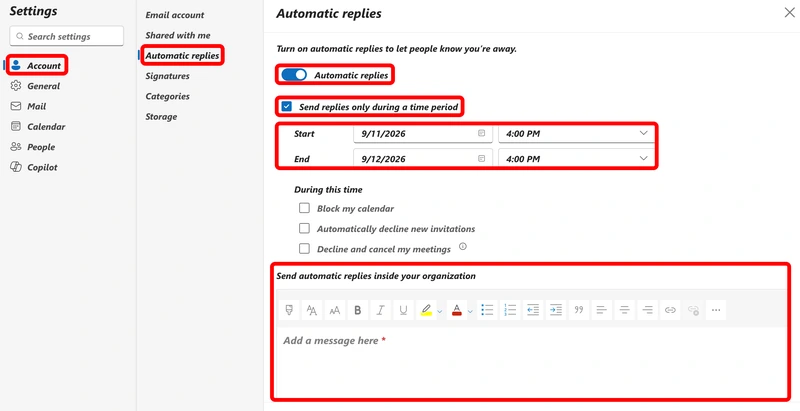Center align text
The image size is (800, 411).
pos(624,310)
